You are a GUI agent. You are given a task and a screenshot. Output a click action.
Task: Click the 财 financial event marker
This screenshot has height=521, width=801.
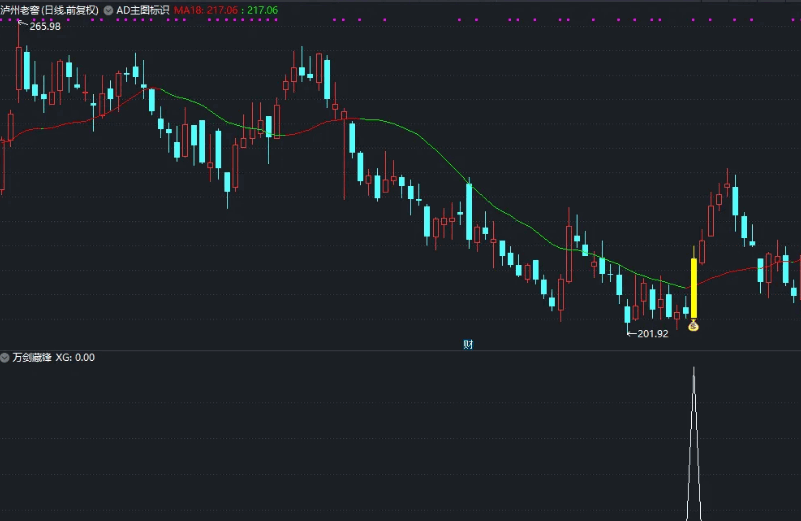[x=468, y=344]
